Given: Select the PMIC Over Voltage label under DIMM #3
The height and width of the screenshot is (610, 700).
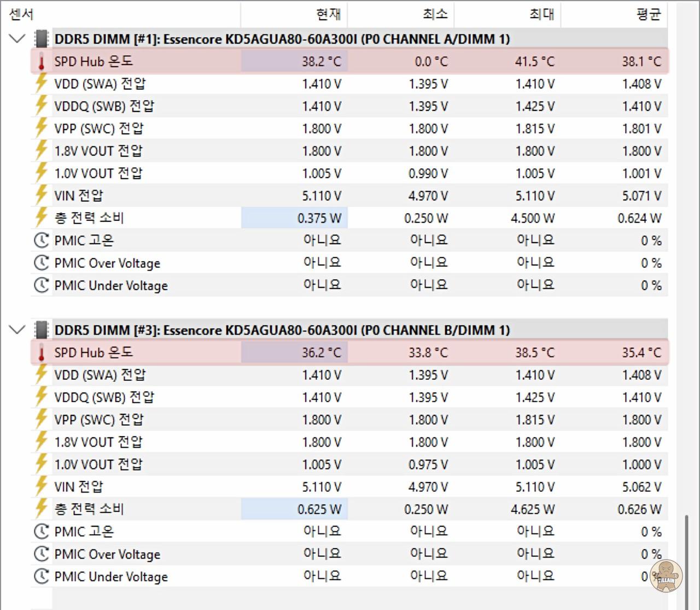Looking at the screenshot, I should [107, 554].
